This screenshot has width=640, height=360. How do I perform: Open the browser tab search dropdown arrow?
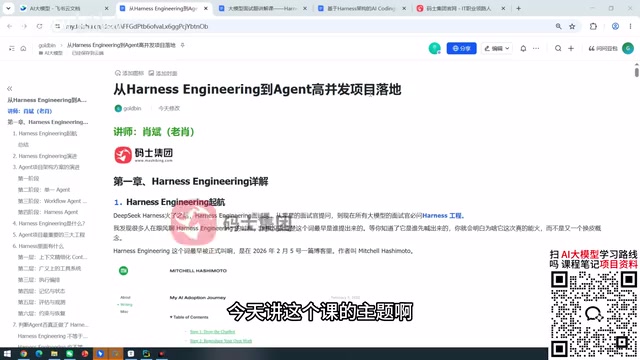pyautogui.click(x=8, y=8)
